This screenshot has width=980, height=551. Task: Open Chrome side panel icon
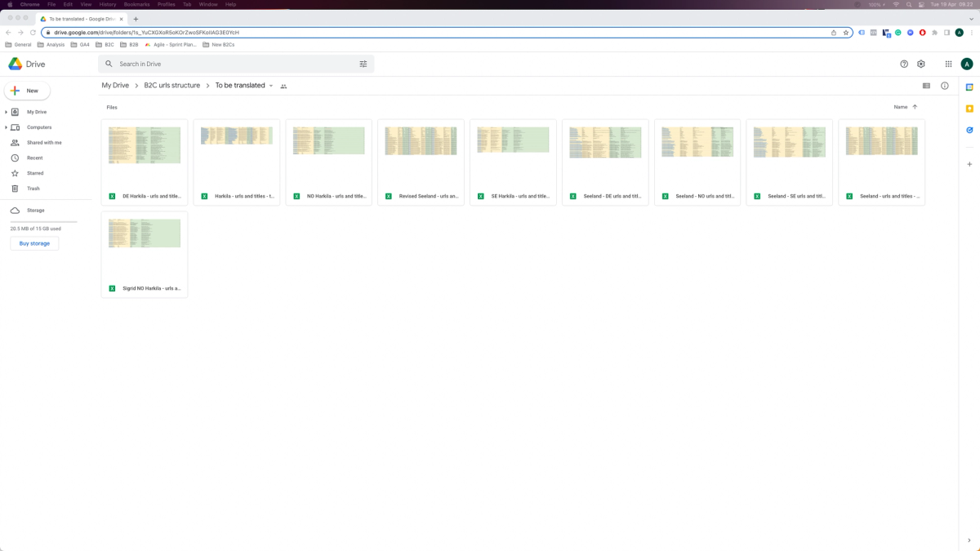947,33
